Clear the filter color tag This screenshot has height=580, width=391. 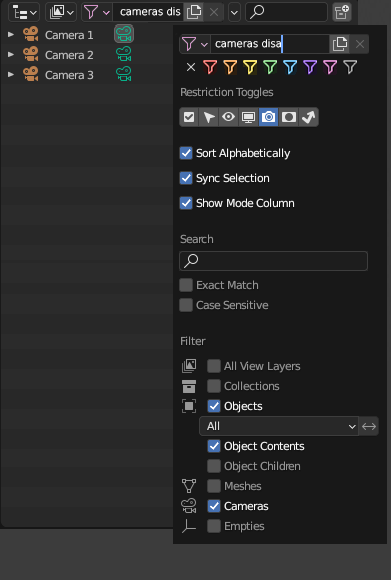click(x=191, y=67)
